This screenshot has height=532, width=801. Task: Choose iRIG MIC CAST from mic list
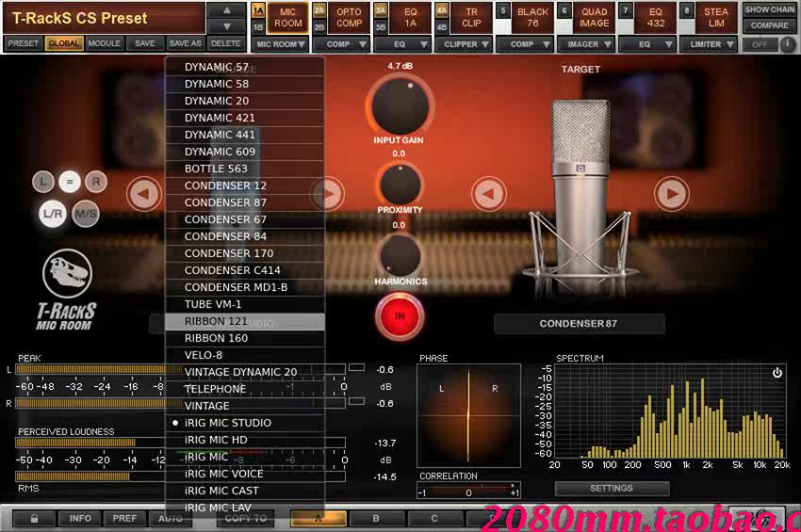[245, 491]
